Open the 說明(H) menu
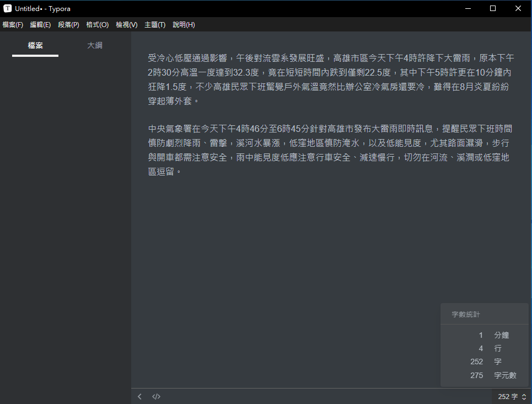532x404 pixels. pyautogui.click(x=184, y=25)
